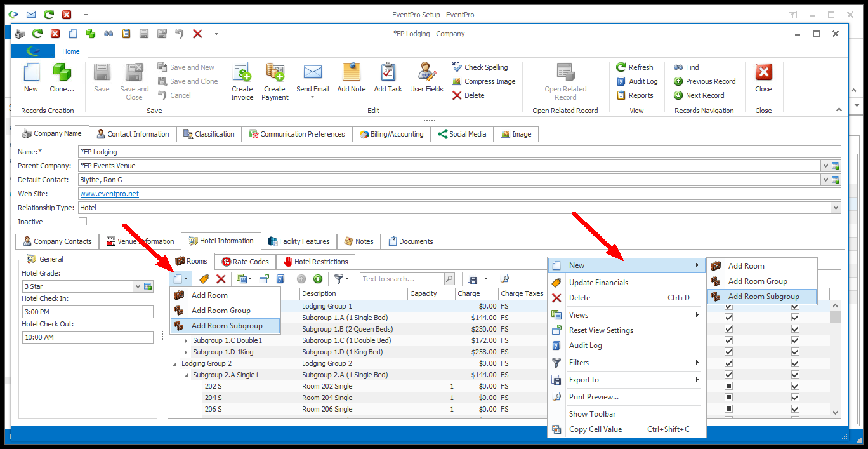Open the Hotel Restrictions tab

[315, 262]
